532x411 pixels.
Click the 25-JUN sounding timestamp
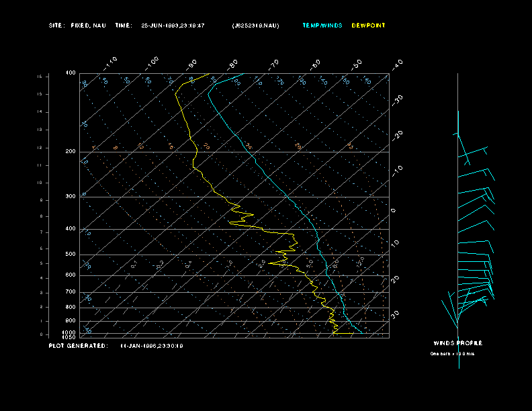click(x=173, y=26)
